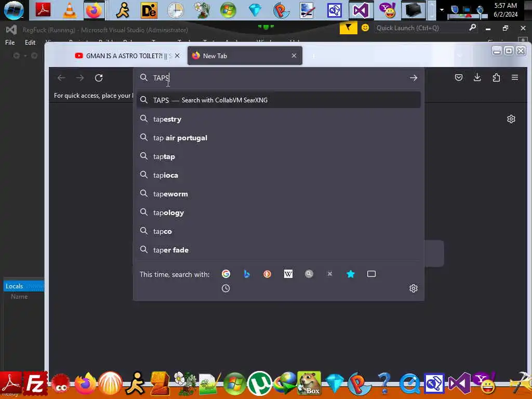The width and height of the screenshot is (532, 399).
Task: Send feedback with the Visual Studio smiley
Action: point(365,28)
